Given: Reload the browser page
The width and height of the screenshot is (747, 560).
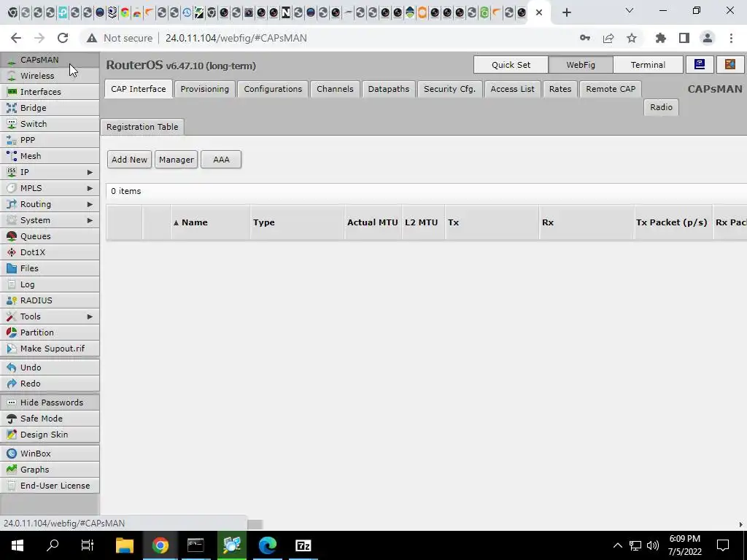Looking at the screenshot, I should click(x=63, y=38).
